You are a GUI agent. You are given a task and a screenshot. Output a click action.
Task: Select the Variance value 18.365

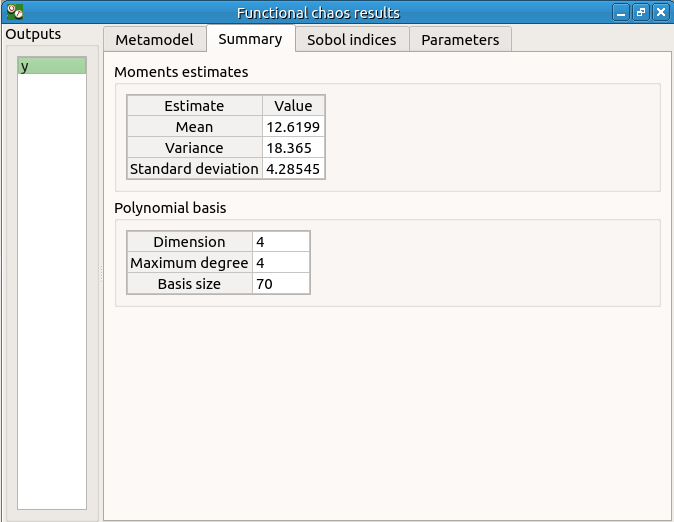tap(293, 148)
